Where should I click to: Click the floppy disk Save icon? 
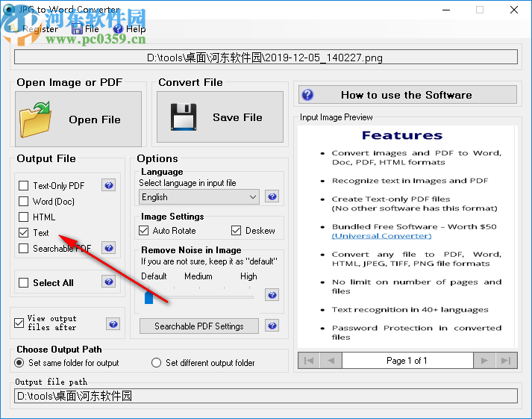pos(184,117)
